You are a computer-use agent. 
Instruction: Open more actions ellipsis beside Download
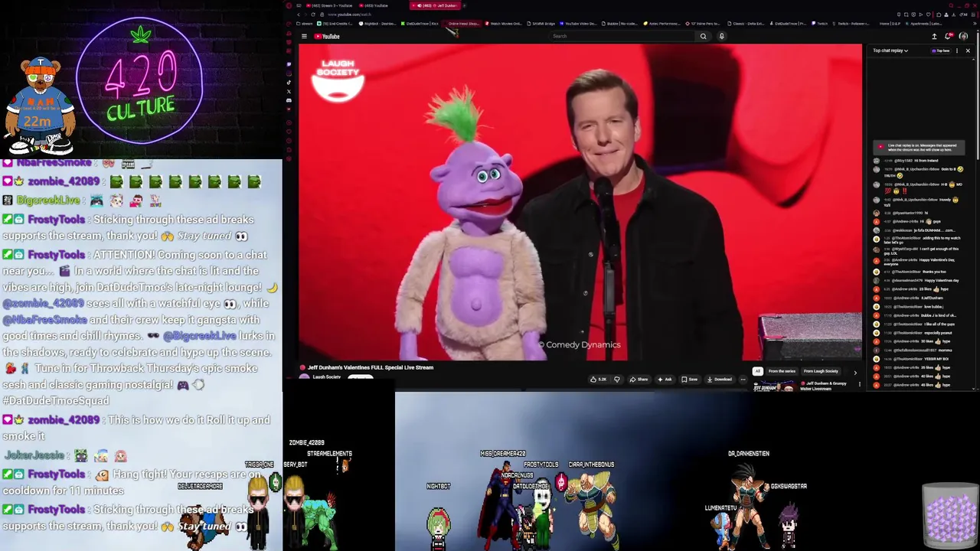pos(743,380)
